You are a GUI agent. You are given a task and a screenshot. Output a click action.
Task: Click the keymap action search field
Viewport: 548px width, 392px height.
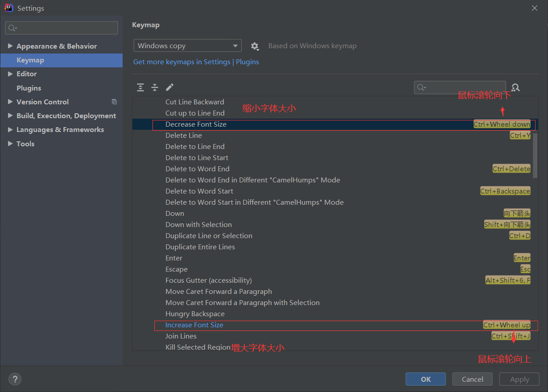(460, 87)
